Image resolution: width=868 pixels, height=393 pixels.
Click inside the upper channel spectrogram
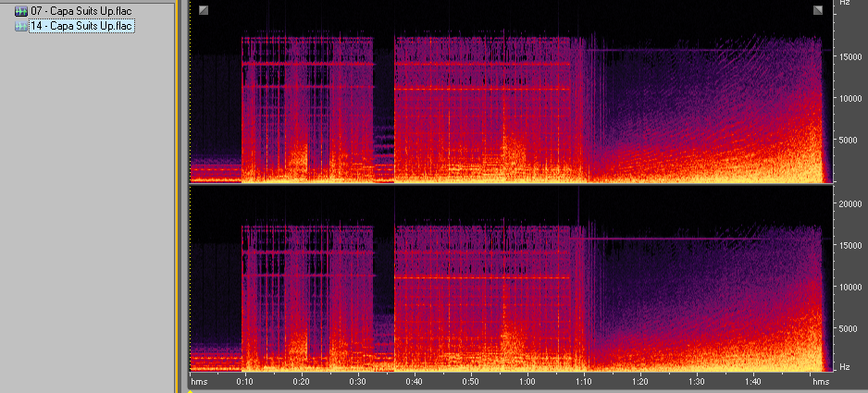point(511,92)
